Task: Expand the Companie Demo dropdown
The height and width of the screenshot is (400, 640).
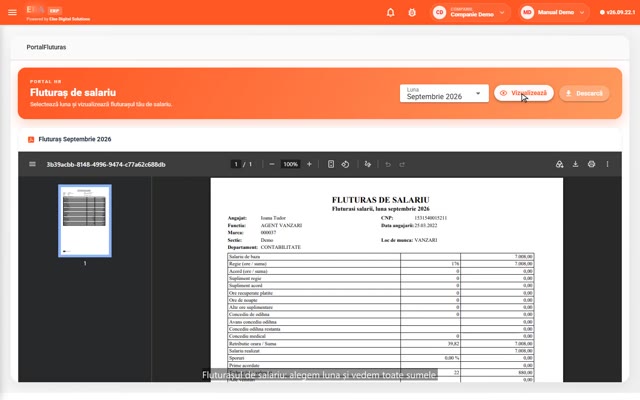Action: coord(502,13)
